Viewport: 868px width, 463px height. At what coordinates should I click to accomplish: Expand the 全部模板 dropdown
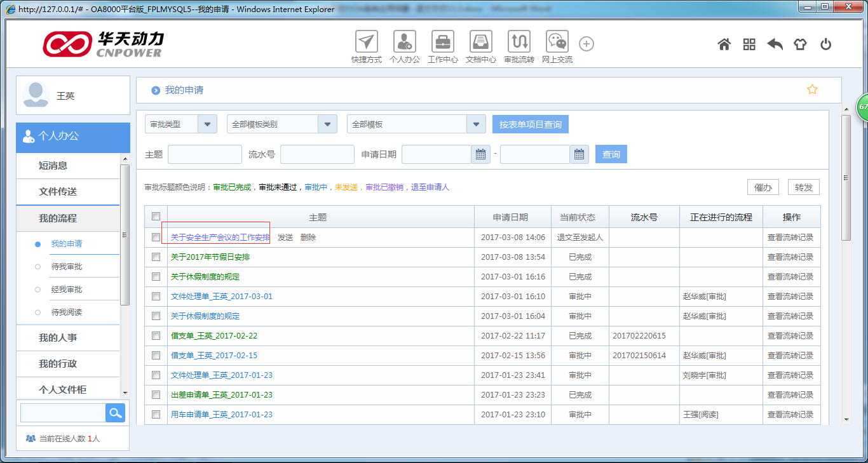[476, 124]
